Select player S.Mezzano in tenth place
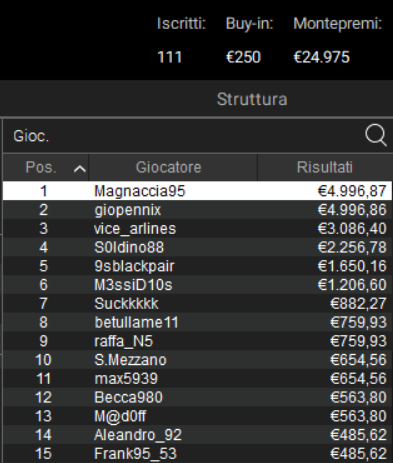The image size is (393, 463). click(x=197, y=359)
